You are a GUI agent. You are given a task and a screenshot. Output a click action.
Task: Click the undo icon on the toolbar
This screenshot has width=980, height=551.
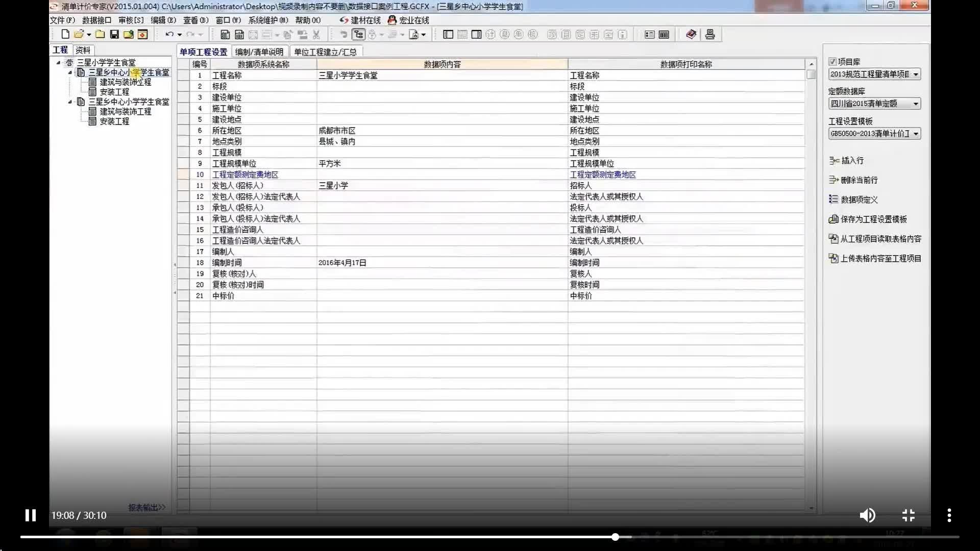point(169,34)
